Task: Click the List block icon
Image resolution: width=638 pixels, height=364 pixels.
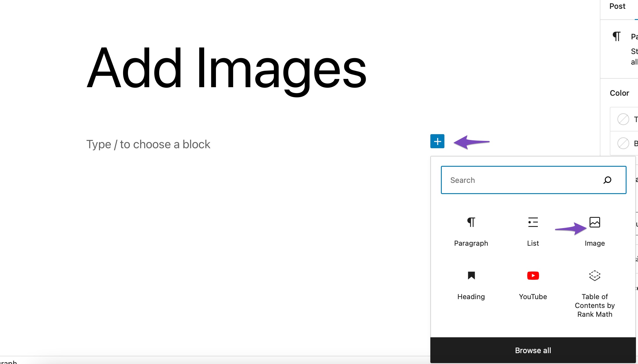Action: (533, 222)
